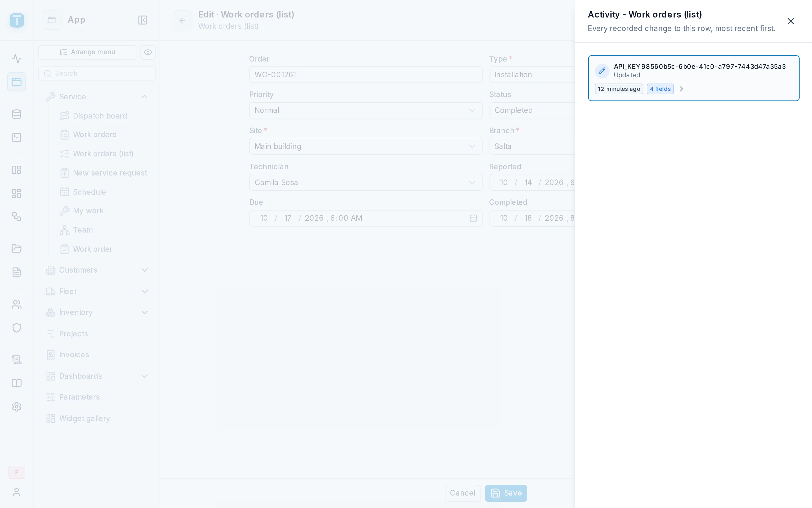Open the Due date calendar icon
Screen dimensions: 812x508
tap(473, 218)
